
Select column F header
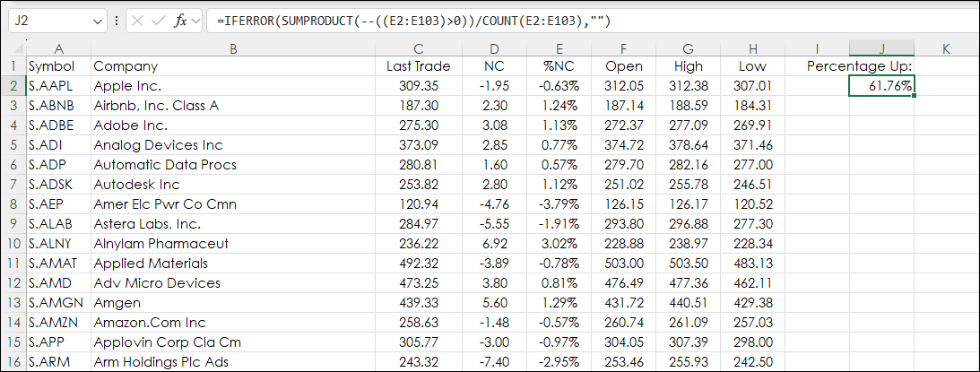click(624, 48)
